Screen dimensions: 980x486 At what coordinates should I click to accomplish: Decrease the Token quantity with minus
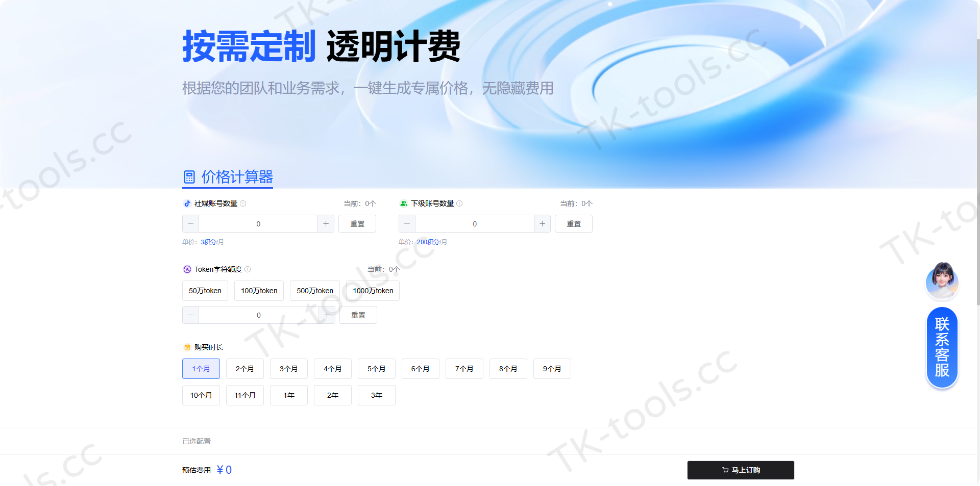pyautogui.click(x=190, y=315)
